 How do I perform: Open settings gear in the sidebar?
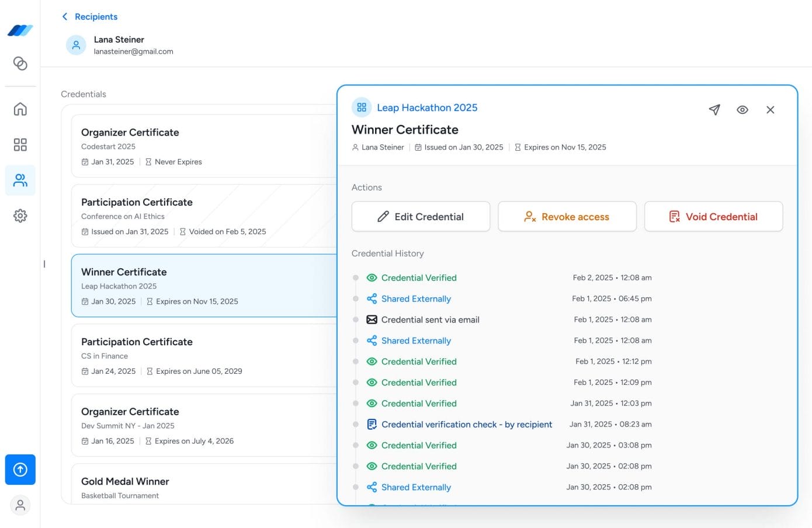(20, 216)
